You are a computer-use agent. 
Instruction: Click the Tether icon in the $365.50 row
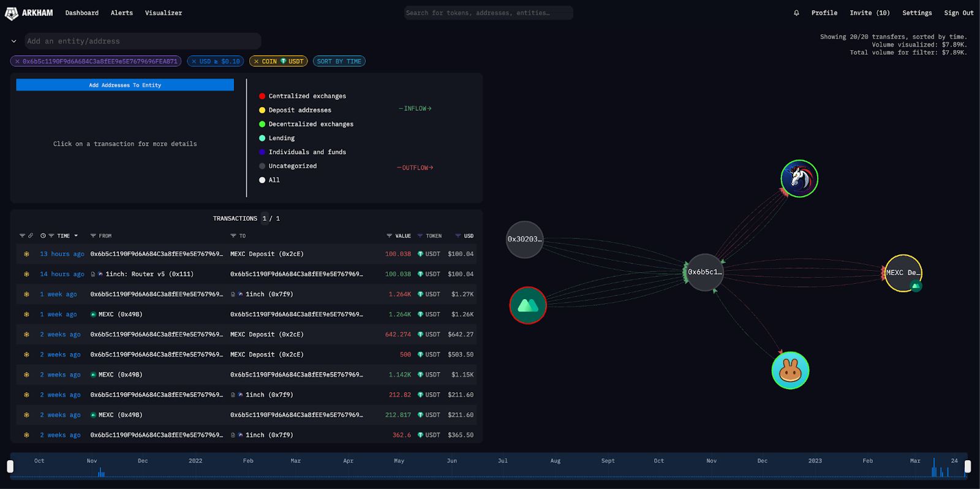coord(420,435)
